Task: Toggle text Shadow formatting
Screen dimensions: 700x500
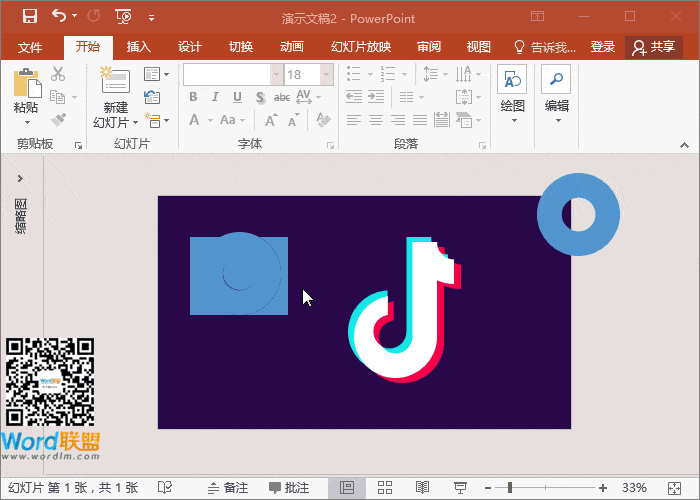Action: pos(261,97)
